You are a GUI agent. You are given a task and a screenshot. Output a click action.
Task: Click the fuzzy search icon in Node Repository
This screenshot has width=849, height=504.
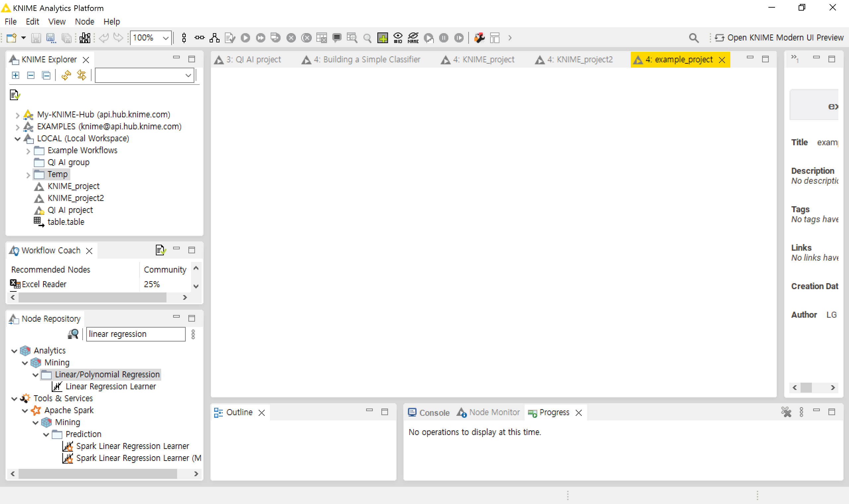[x=73, y=334]
